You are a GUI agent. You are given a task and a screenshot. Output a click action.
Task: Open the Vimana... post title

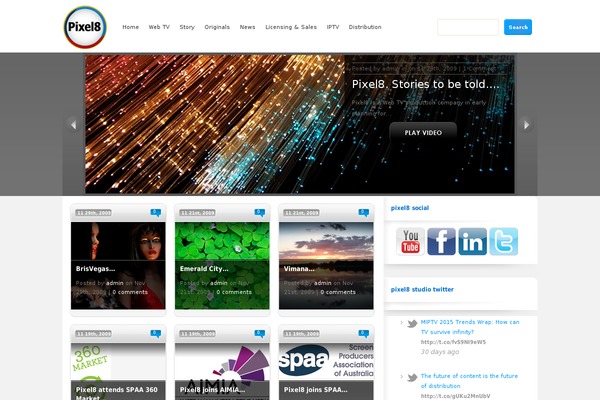(x=299, y=269)
